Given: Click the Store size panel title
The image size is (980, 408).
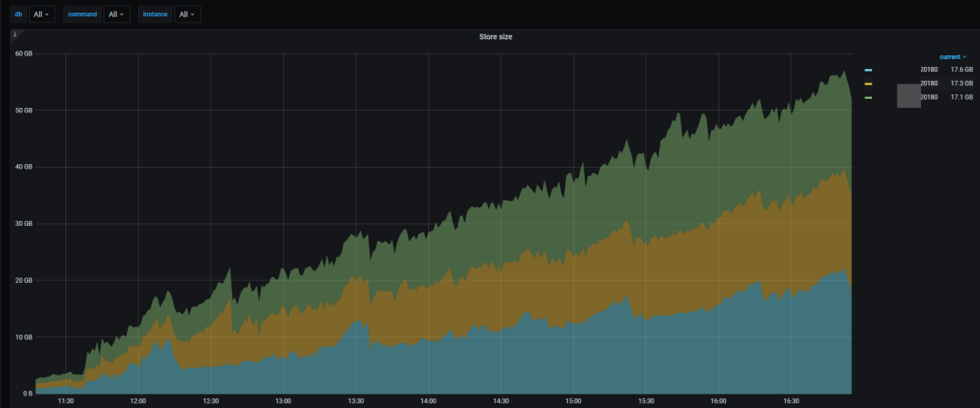Looking at the screenshot, I should [495, 37].
